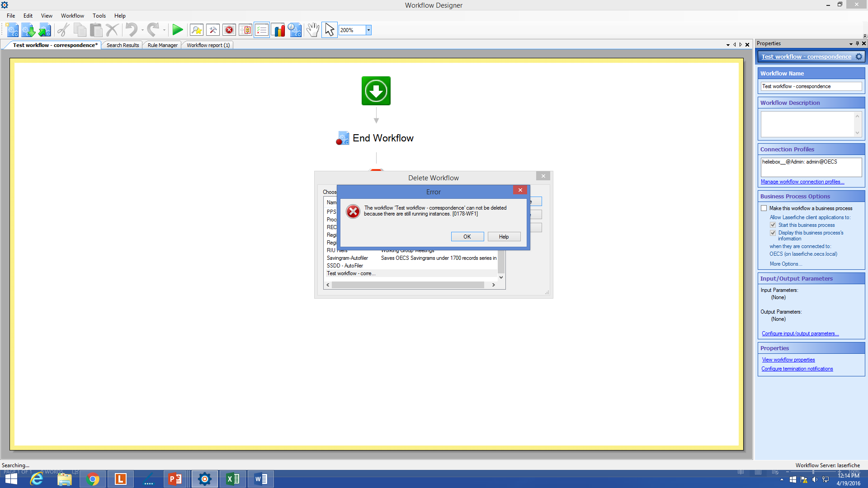This screenshot has width=868, height=488.
Task: Select the arrow pointer tool
Action: (x=330, y=30)
